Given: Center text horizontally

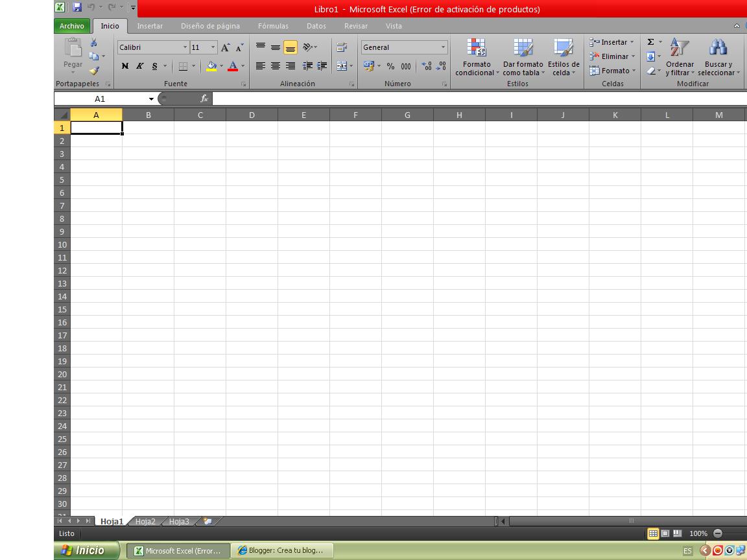Looking at the screenshot, I should pos(276,66).
